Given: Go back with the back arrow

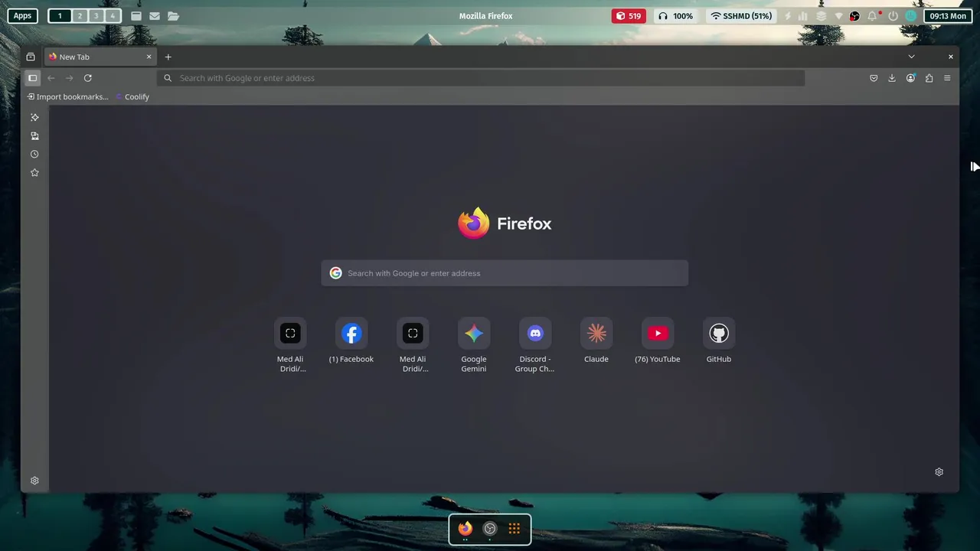Looking at the screenshot, I should [51, 78].
